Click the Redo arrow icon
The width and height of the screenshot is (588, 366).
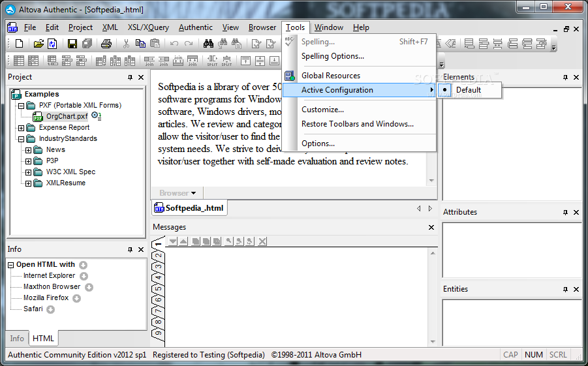(189, 44)
